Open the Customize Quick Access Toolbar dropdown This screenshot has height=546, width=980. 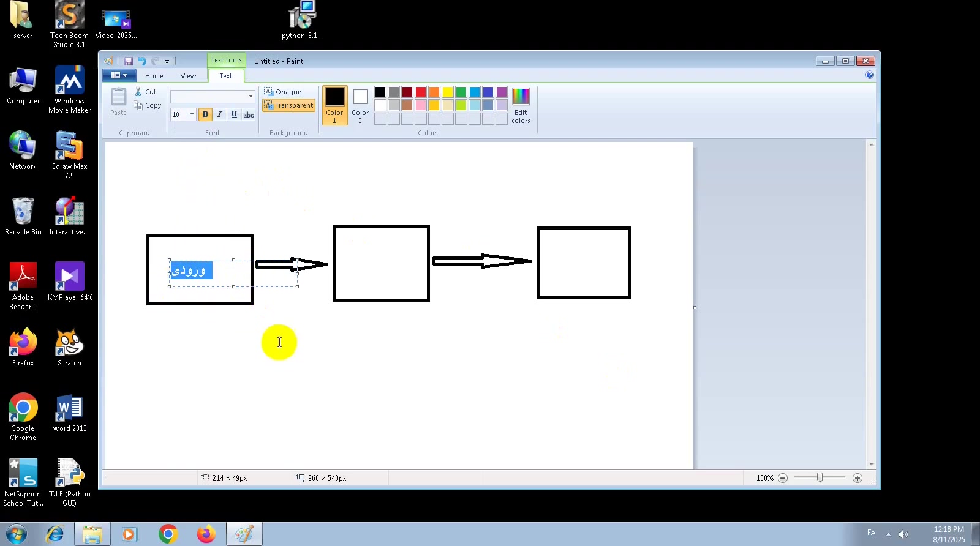coord(167,61)
